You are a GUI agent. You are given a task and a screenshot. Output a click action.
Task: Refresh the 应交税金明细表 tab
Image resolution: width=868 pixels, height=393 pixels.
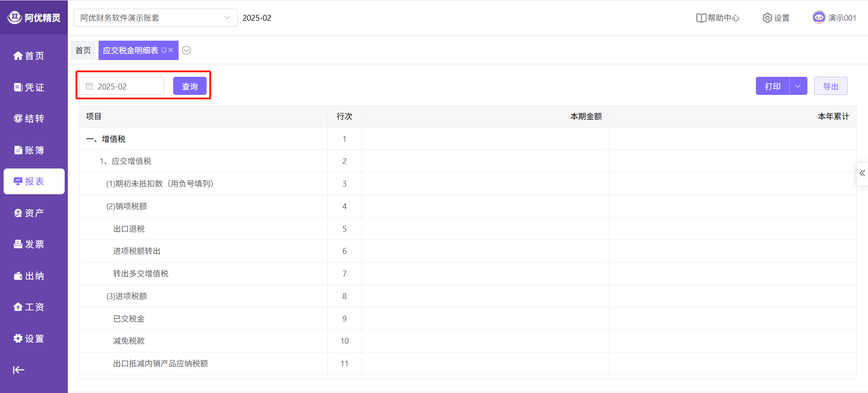[x=164, y=50]
